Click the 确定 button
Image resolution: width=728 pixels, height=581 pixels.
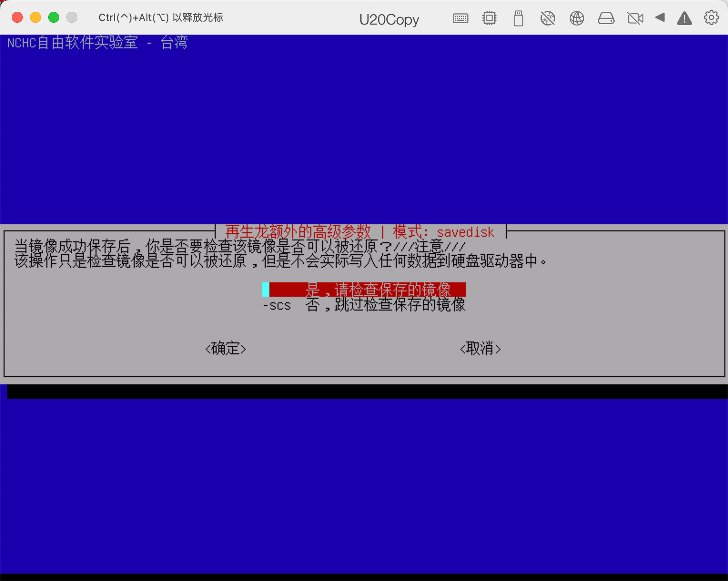226,349
